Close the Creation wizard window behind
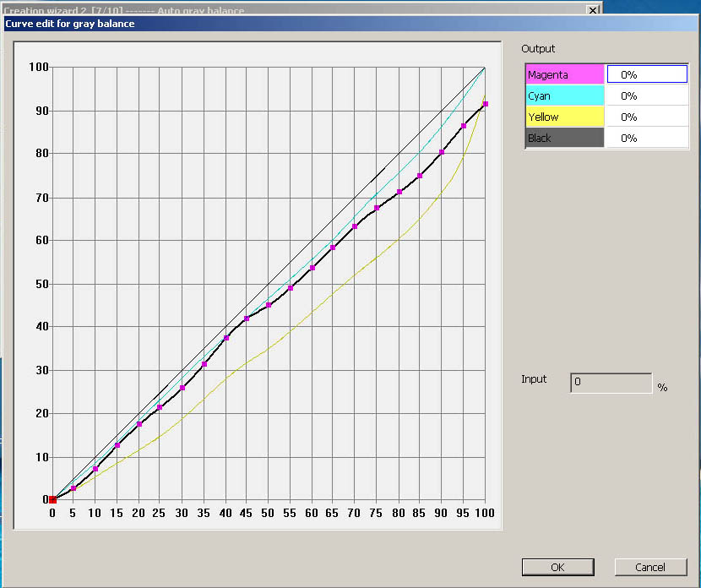The width and height of the screenshot is (701, 588). 593,9
